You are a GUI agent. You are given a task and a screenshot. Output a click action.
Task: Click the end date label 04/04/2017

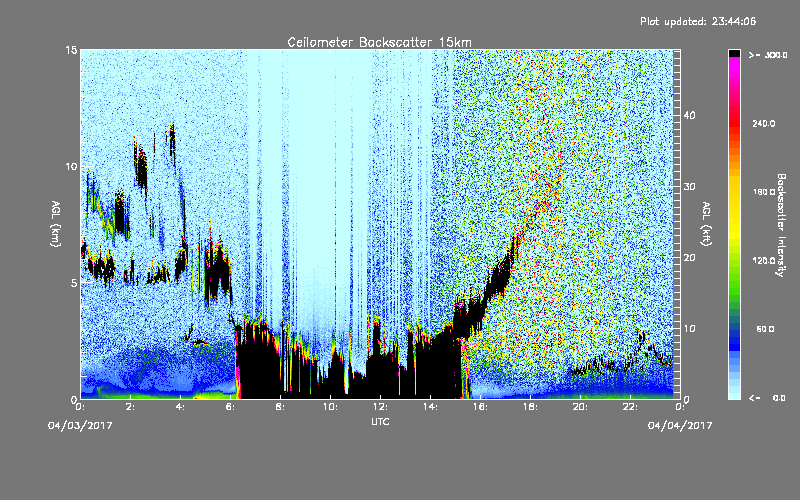(x=680, y=426)
